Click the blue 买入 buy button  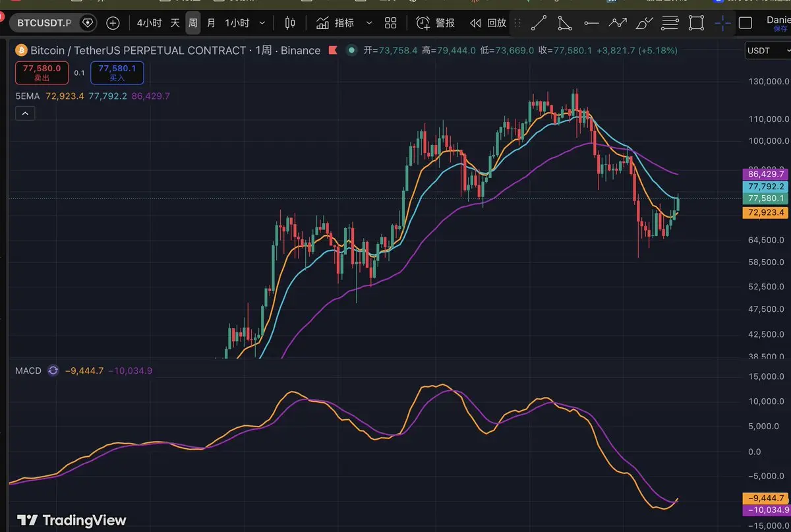(x=117, y=73)
